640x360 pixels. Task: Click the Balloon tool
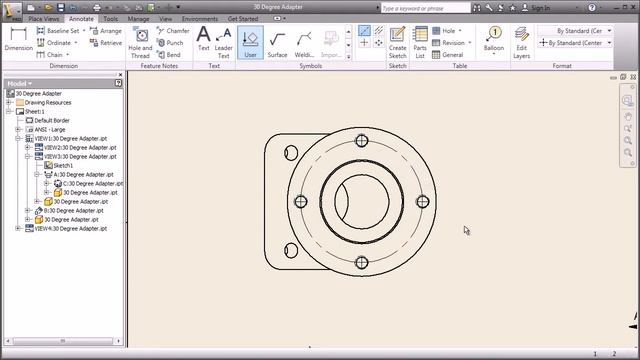(494, 40)
